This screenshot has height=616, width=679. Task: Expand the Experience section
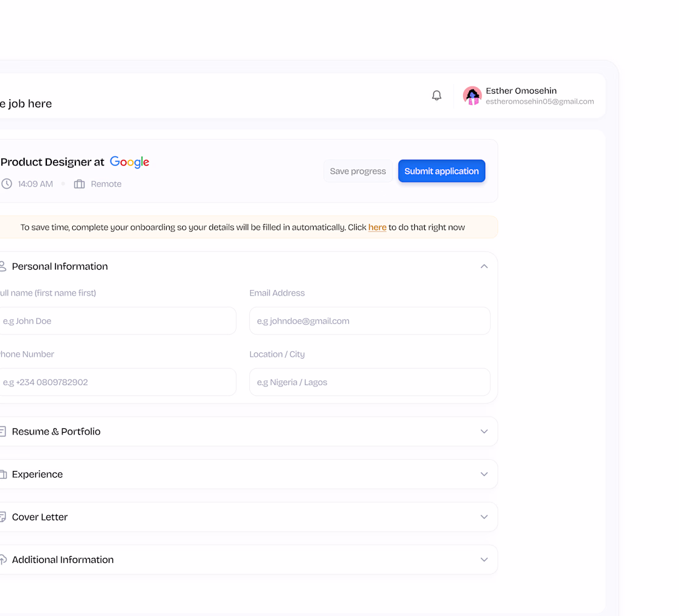pos(484,474)
